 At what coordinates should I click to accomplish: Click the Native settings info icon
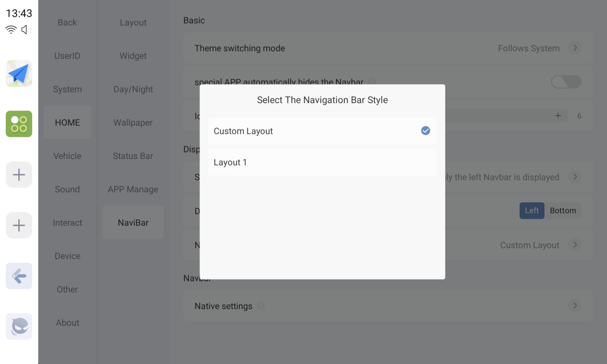(261, 306)
